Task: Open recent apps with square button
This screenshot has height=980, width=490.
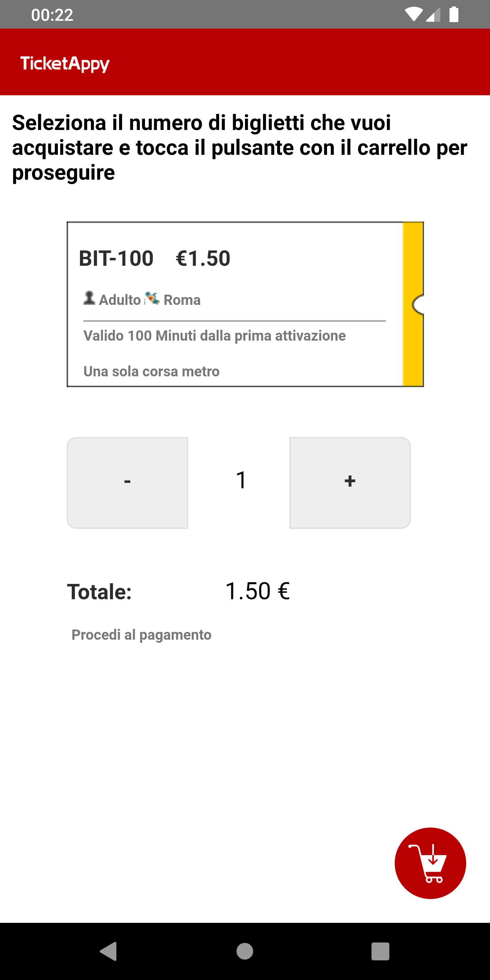Action: pyautogui.click(x=380, y=951)
